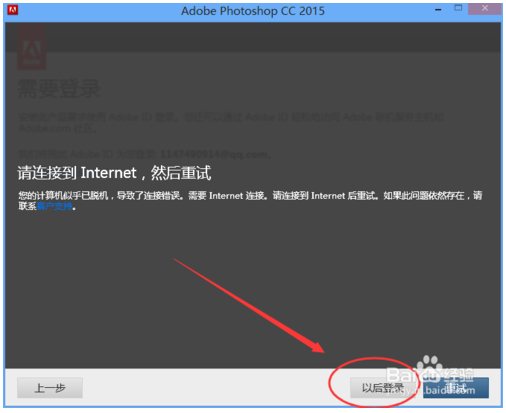The width and height of the screenshot is (506, 413).
Task: Open the 客户支持 customer support link
Action: click(x=55, y=206)
